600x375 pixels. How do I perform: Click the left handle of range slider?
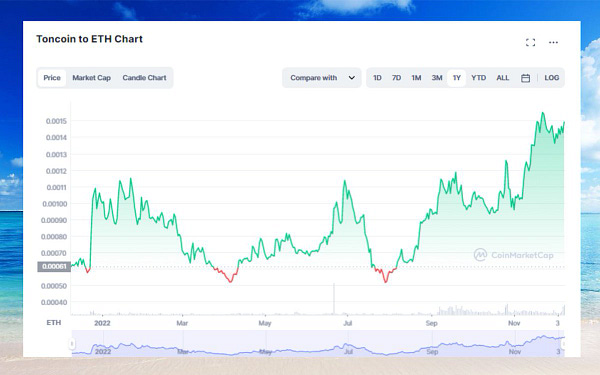coord(72,344)
